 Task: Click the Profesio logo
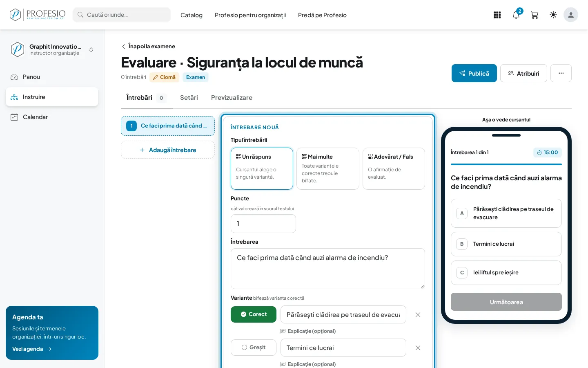(x=38, y=15)
